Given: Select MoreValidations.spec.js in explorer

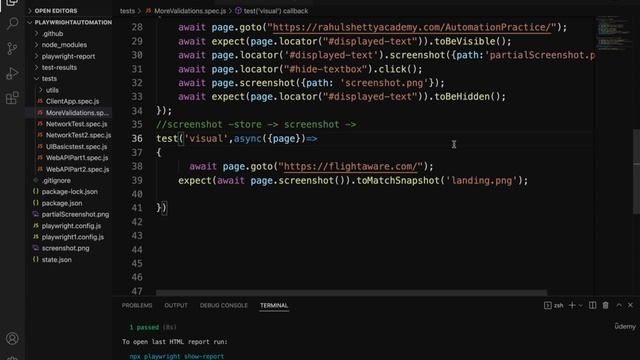Looking at the screenshot, I should 77,113.
